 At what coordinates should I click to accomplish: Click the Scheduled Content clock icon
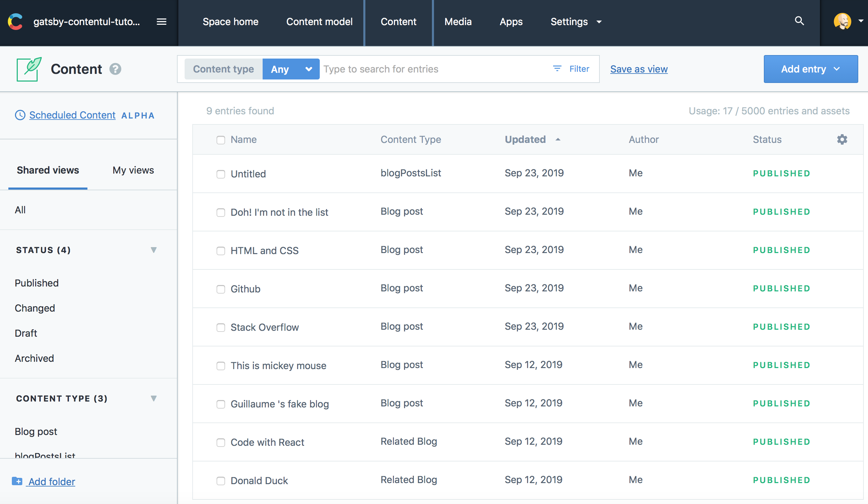20,115
